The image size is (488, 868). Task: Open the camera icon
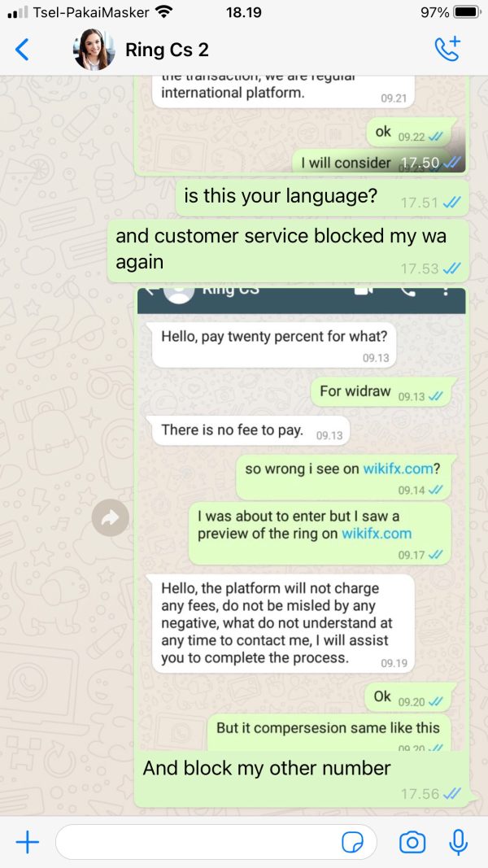click(x=412, y=843)
